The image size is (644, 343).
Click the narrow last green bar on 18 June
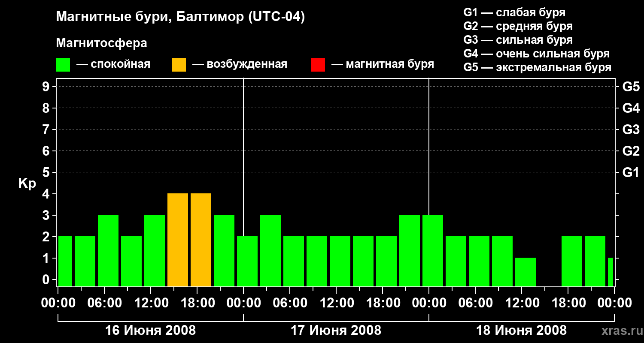point(611,271)
